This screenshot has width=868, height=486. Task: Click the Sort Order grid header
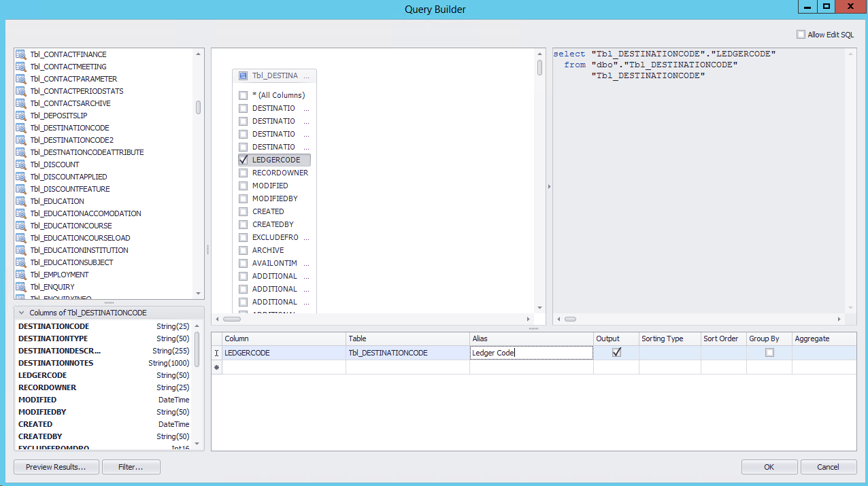coord(724,339)
